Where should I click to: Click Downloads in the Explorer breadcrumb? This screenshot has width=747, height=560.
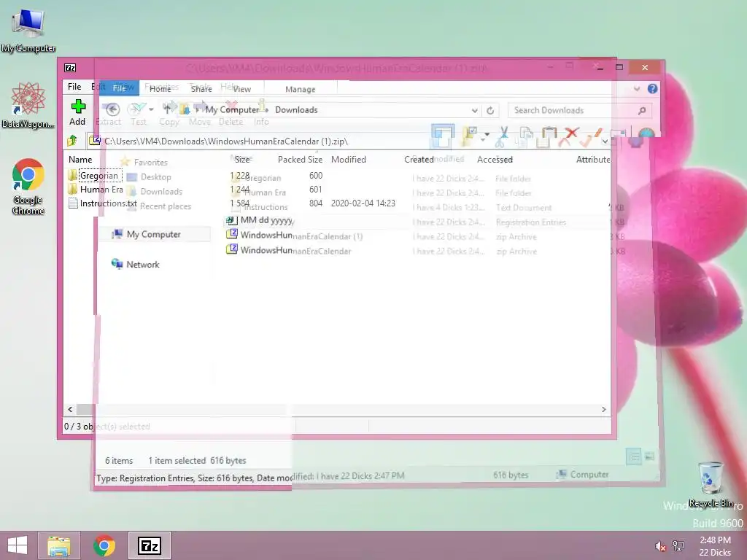[x=296, y=110]
